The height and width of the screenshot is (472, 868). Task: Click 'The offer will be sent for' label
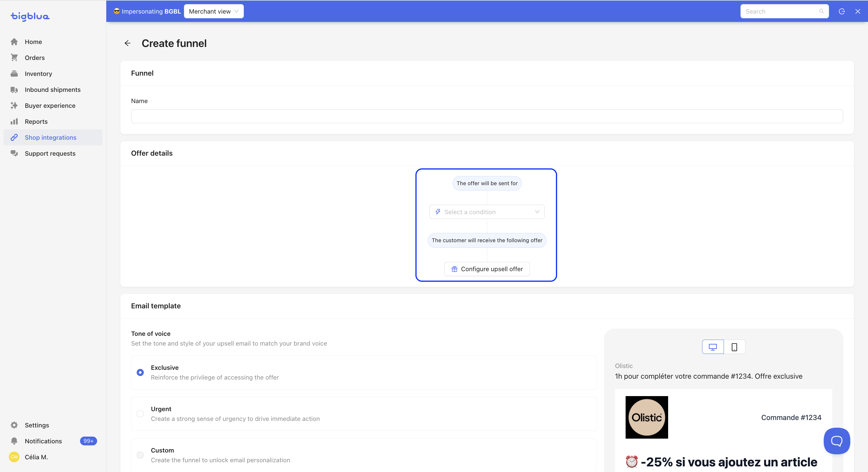pos(487,183)
